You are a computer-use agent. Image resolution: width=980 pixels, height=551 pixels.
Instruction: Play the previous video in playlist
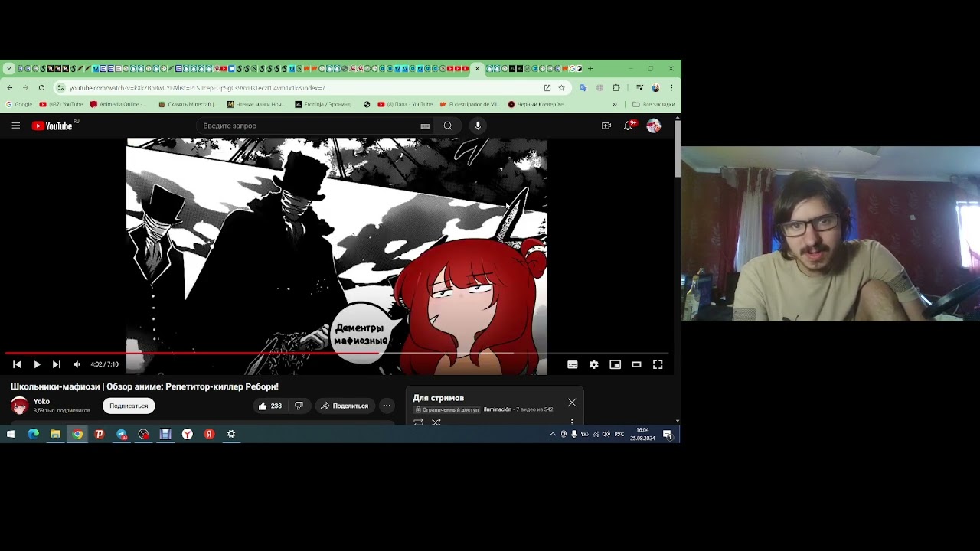coord(17,364)
